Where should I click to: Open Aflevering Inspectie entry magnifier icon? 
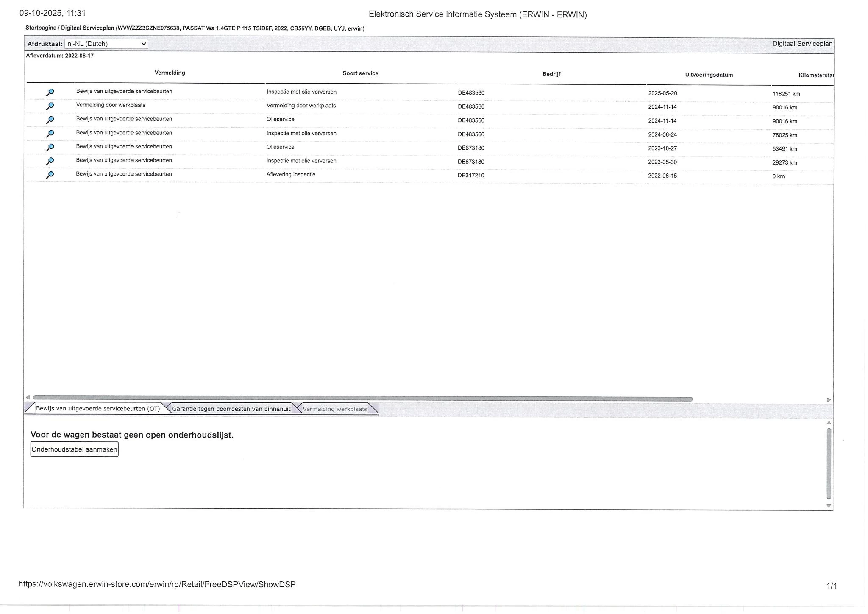[50, 175]
